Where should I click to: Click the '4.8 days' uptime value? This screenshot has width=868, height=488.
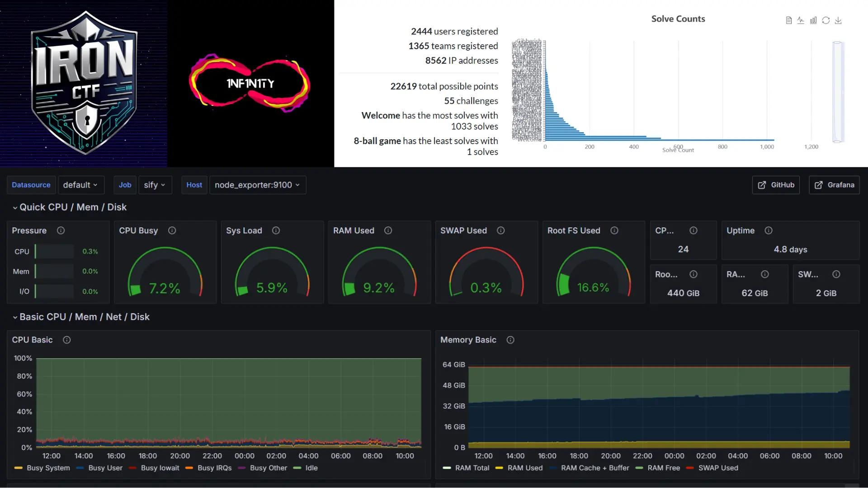click(790, 249)
